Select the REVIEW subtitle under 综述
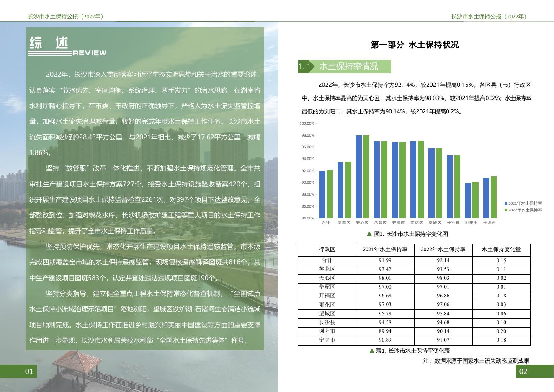The image size is (554, 392). click(x=90, y=53)
